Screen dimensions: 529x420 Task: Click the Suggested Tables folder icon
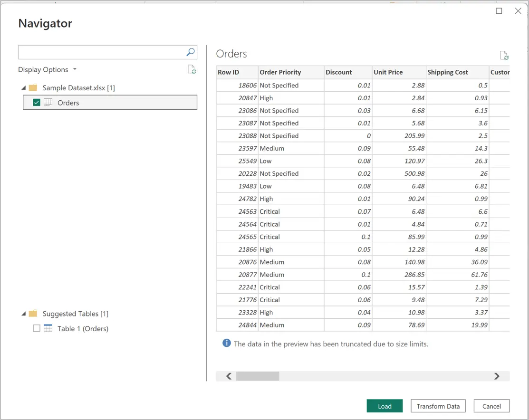tap(33, 314)
